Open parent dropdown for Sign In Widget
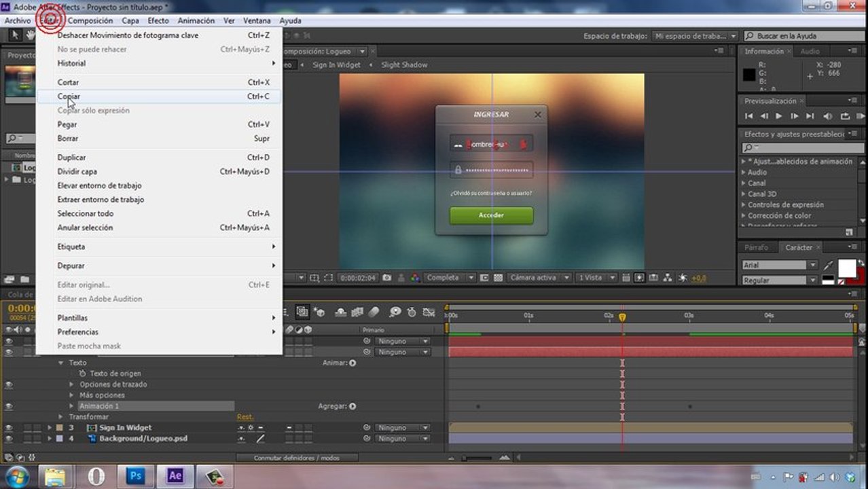The image size is (868, 489). [x=403, y=428]
